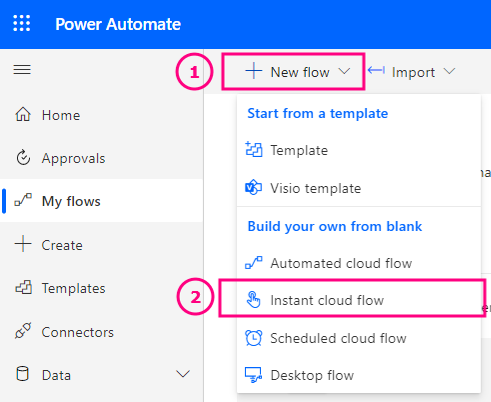Open the app launcher waffle icon
491x402 pixels.
[22, 23]
